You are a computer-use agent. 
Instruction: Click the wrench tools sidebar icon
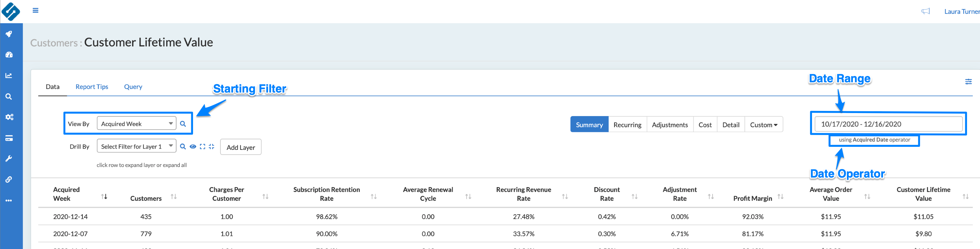click(9, 158)
